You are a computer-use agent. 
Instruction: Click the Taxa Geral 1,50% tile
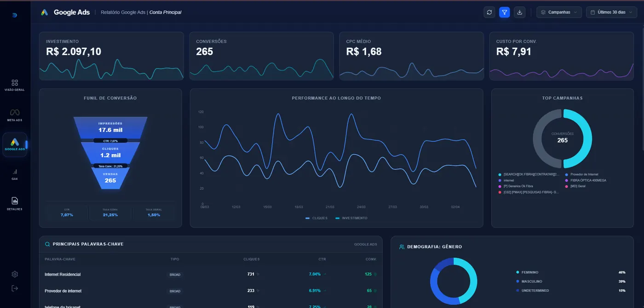tap(154, 212)
